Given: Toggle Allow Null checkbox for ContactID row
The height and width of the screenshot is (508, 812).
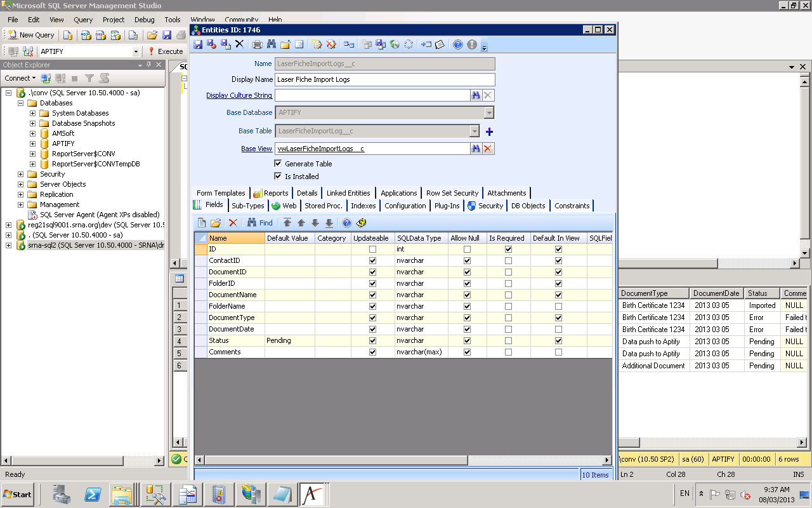Looking at the screenshot, I should point(468,260).
